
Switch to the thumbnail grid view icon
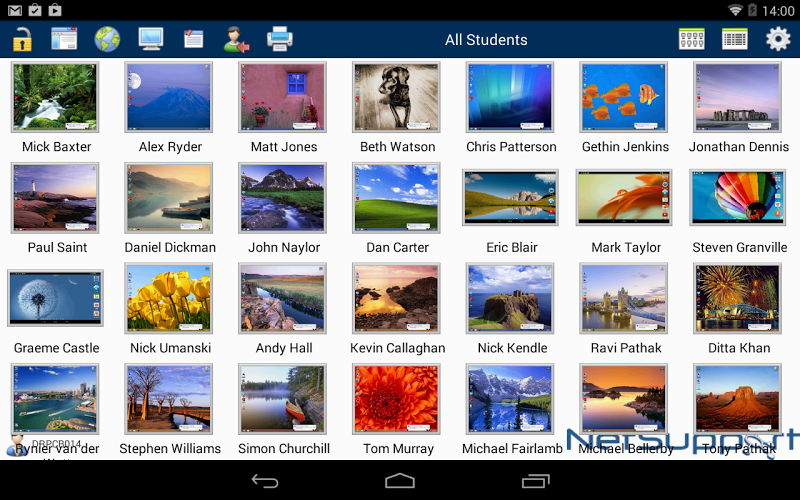[692, 40]
